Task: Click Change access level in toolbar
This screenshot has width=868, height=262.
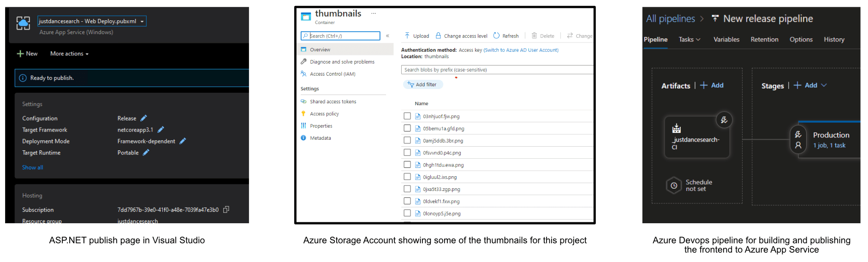Action: 461,36
